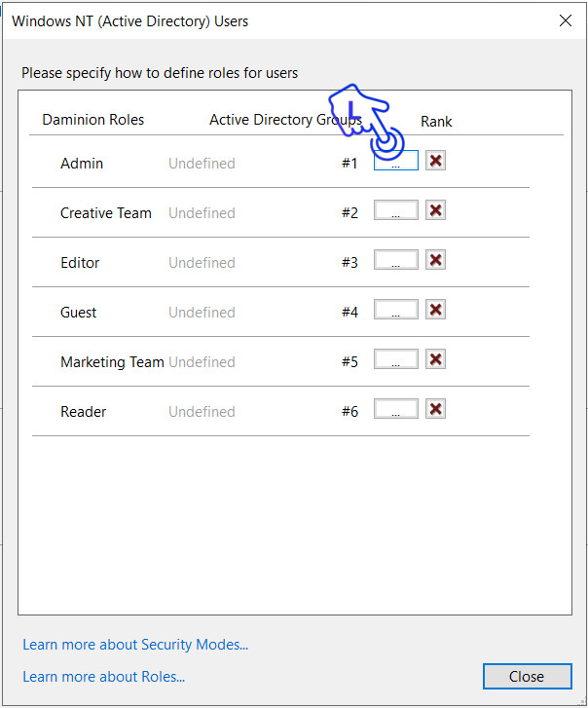Remove the Editor role's Active Directory group

(436, 260)
